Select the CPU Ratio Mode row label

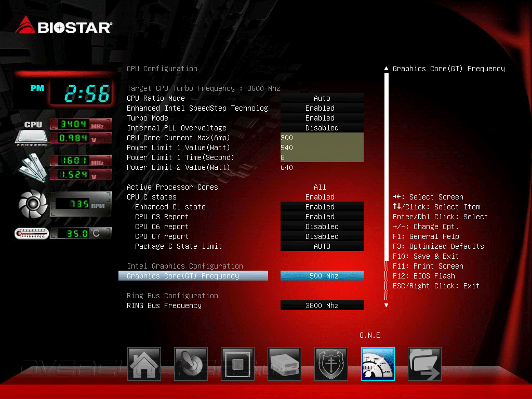[156, 98]
